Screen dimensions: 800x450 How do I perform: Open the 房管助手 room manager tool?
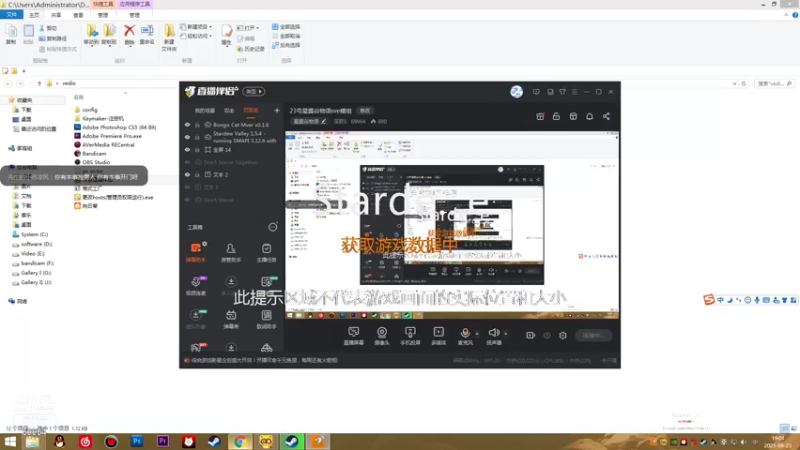point(231,252)
